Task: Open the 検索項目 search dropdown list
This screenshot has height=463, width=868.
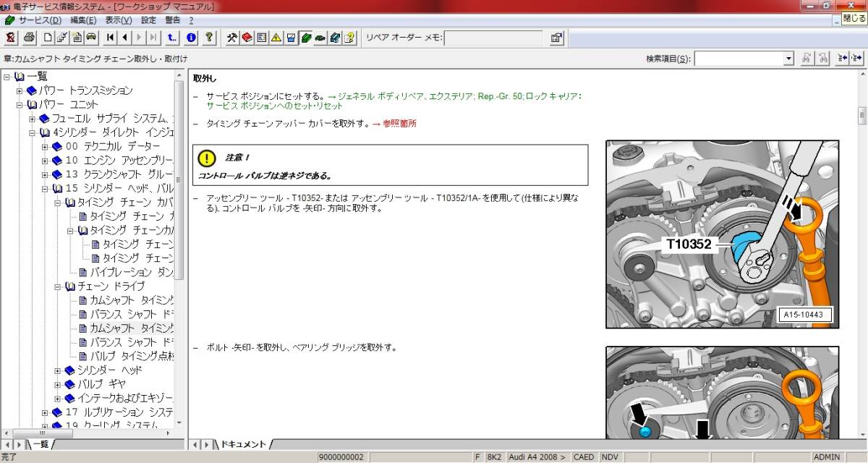Action: (x=788, y=59)
